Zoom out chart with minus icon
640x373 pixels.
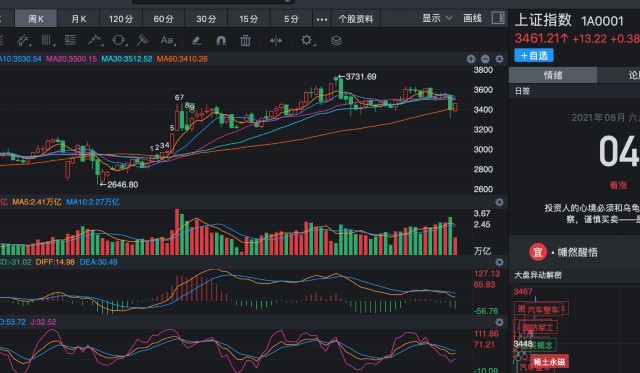pyautogui.click(x=485, y=59)
